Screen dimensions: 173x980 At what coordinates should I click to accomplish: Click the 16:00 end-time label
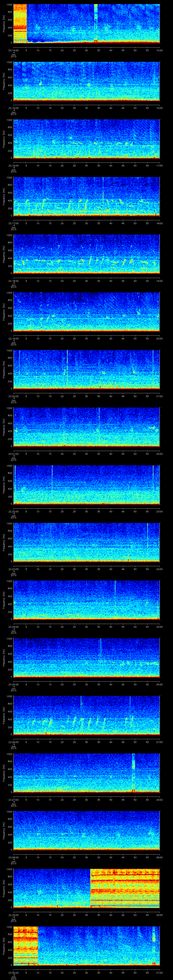click(160, 108)
